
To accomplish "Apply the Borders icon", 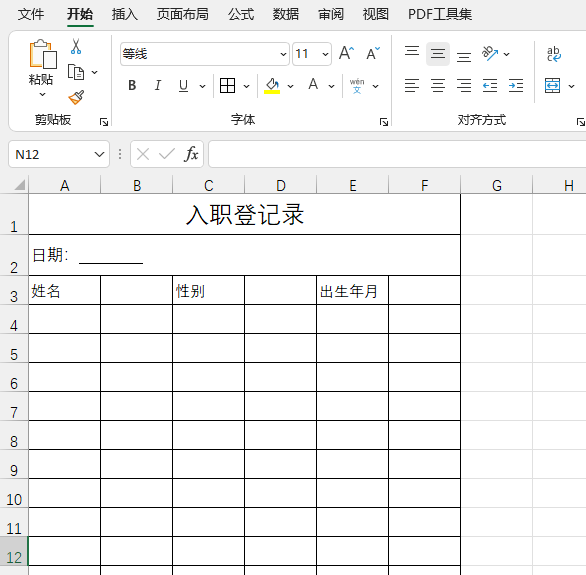I will tap(227, 86).
